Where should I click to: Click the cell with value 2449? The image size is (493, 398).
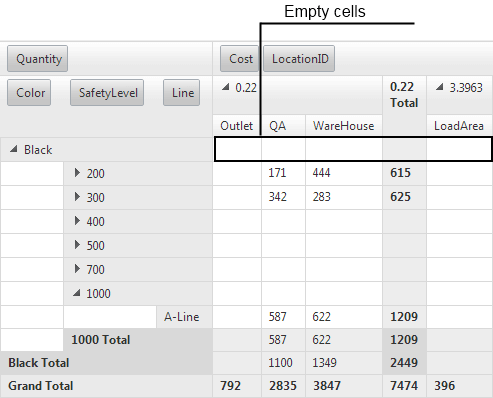click(404, 363)
